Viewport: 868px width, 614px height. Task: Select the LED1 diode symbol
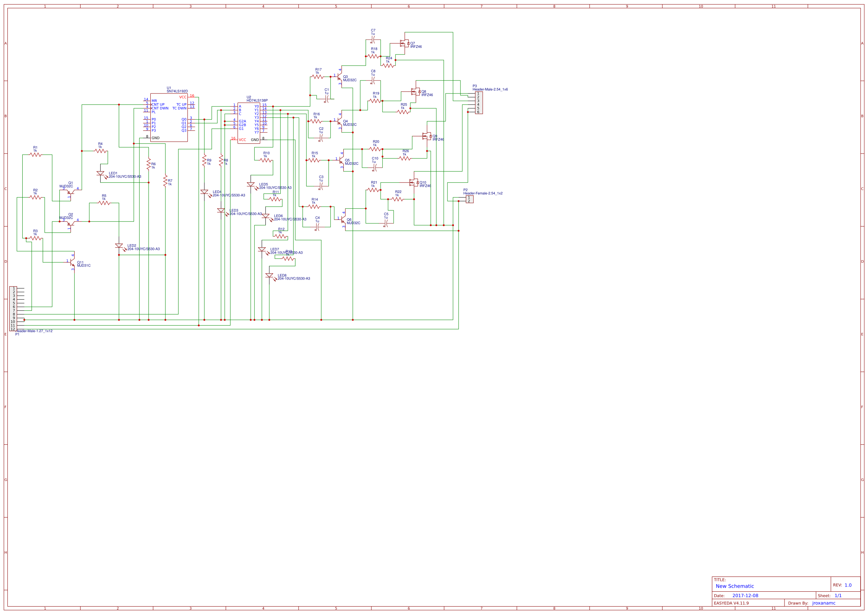coord(100,173)
